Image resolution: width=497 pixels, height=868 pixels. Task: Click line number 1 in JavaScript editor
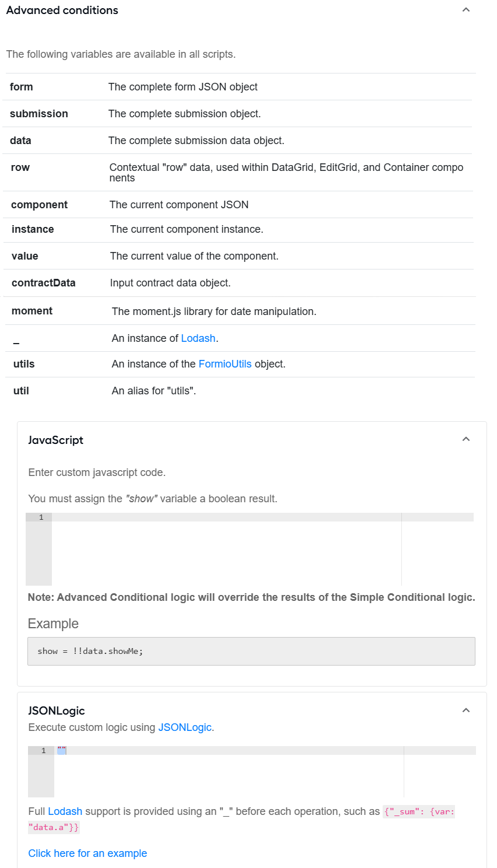click(x=41, y=517)
